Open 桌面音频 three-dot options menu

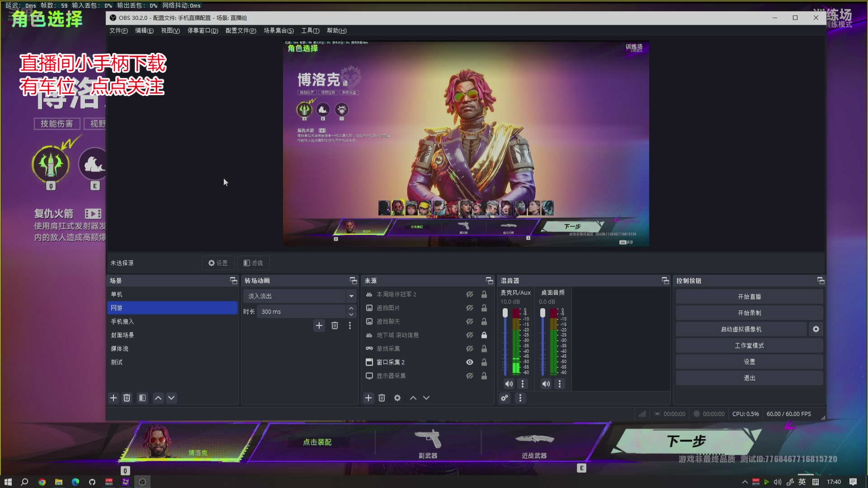coord(560,384)
